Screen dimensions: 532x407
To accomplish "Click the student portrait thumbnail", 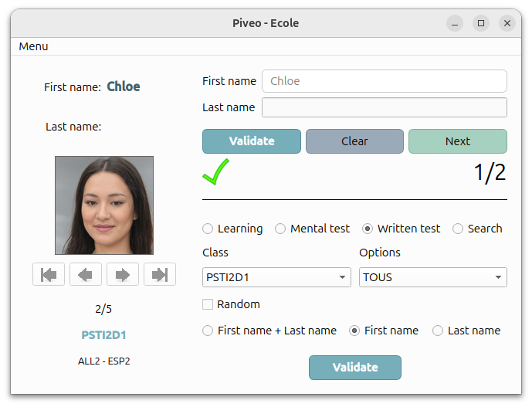I will [104, 205].
